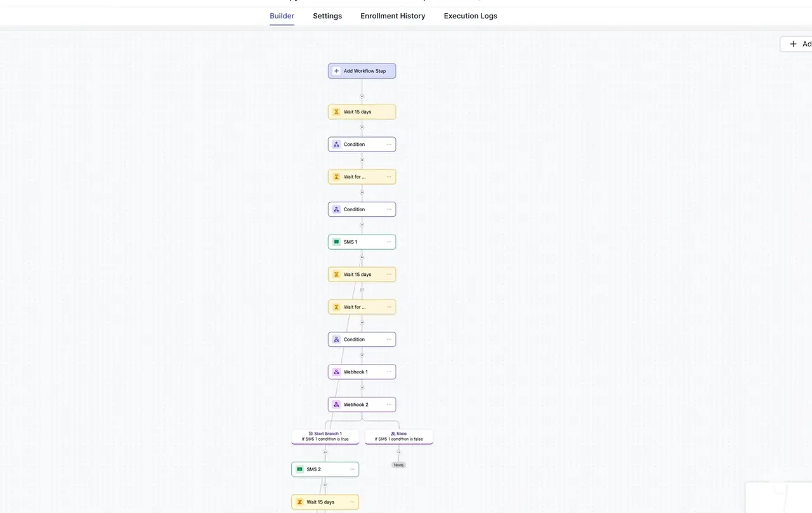Viewport: 812px width, 513px height.
Task: Click the Condition icon directly above SMS 1
Action: (x=336, y=209)
